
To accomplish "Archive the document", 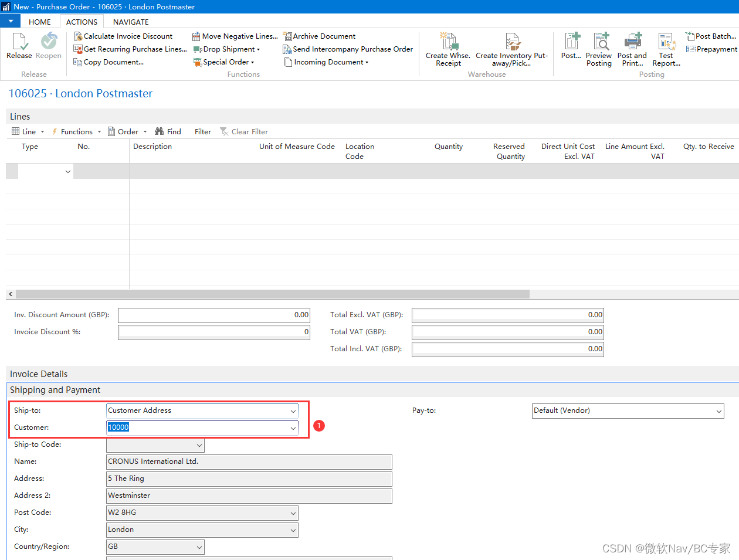I will click(x=320, y=36).
